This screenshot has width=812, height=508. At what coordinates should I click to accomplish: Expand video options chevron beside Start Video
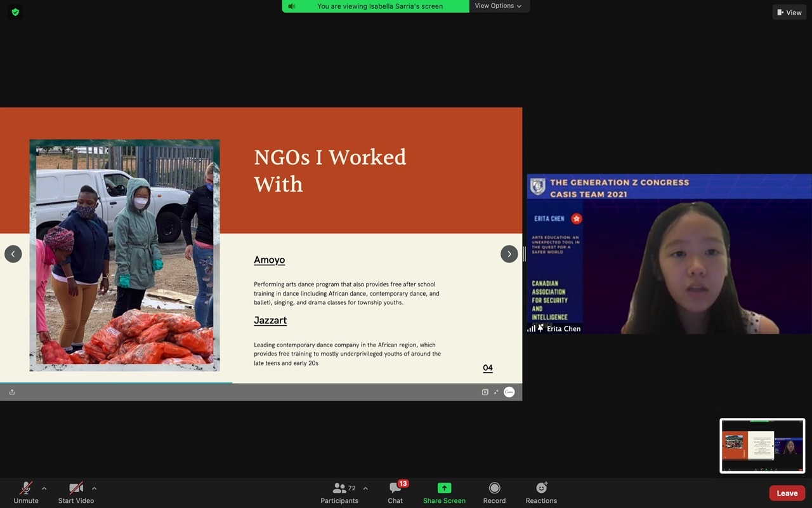coord(94,488)
